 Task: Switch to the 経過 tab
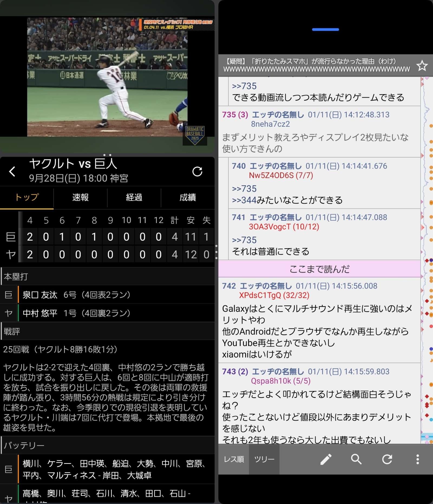click(134, 197)
